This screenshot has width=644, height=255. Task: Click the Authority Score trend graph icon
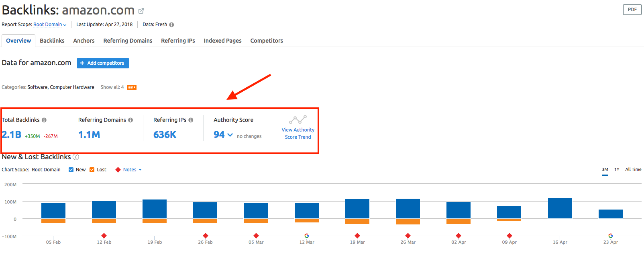(298, 120)
